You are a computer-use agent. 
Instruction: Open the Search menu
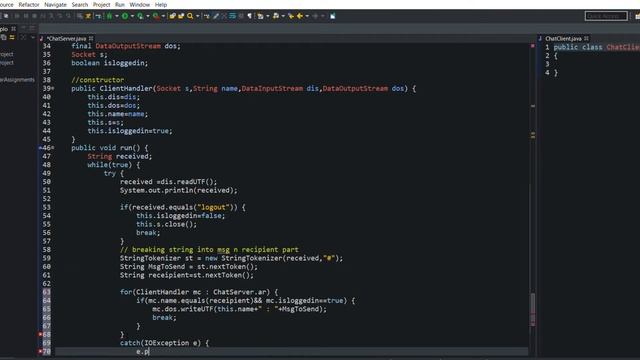(x=80, y=4)
